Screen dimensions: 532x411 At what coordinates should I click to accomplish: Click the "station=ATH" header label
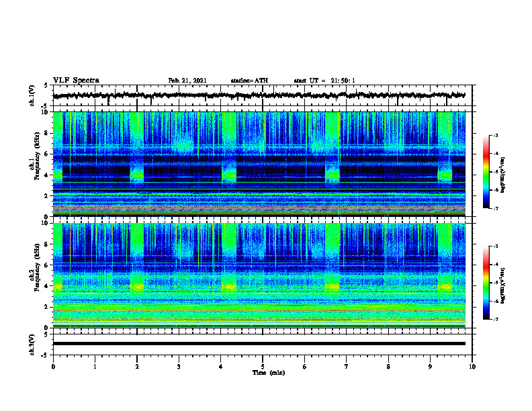click(x=249, y=81)
